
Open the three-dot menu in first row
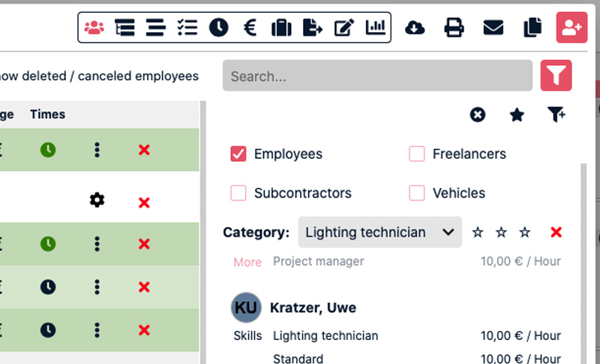click(97, 150)
